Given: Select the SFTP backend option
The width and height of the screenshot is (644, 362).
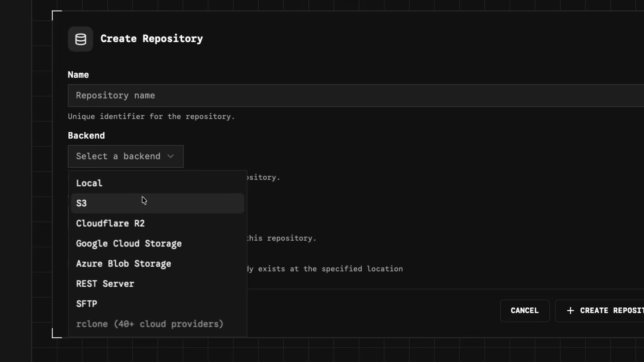Looking at the screenshot, I should (x=87, y=304).
